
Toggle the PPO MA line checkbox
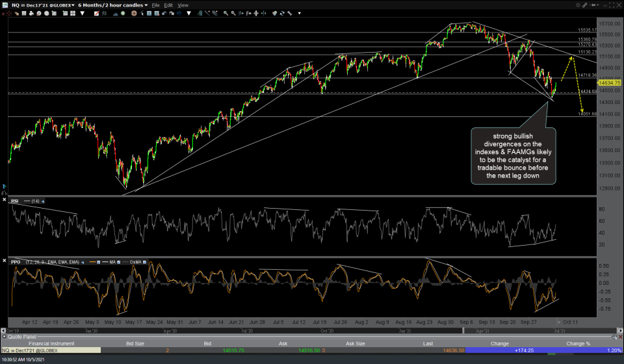click(x=118, y=262)
